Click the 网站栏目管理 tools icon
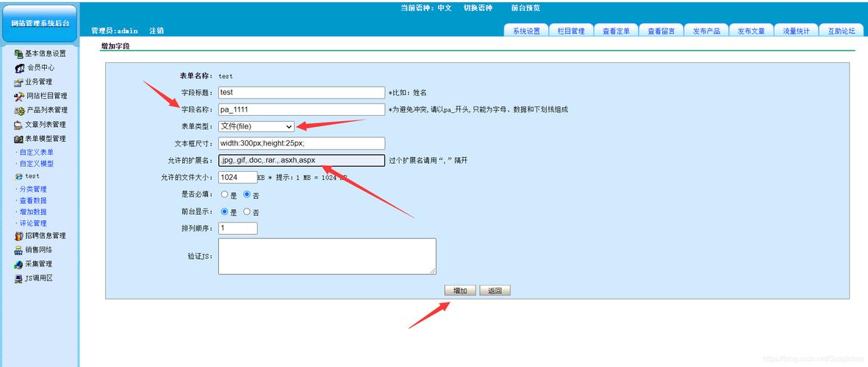Viewport: 868px width, 367px height. tap(19, 96)
